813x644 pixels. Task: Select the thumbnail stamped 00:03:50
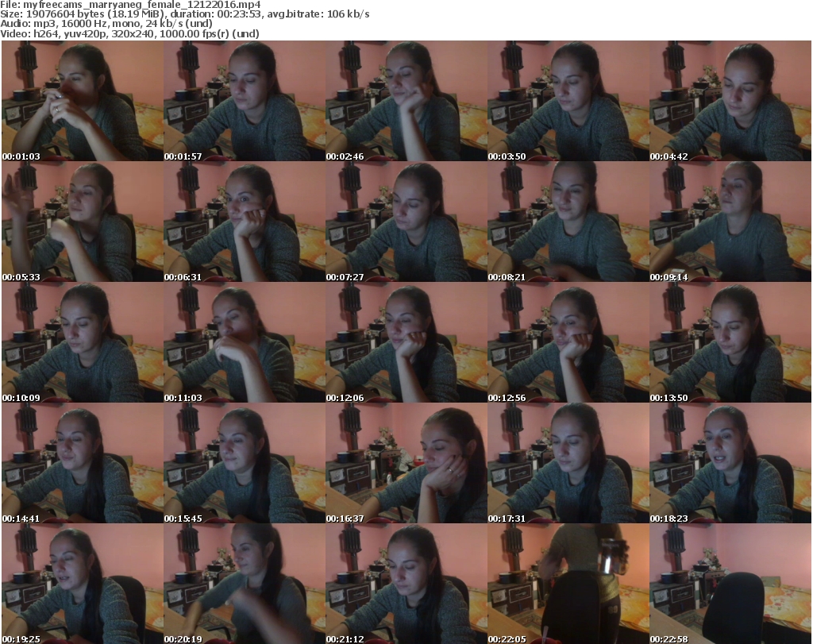[x=568, y=101]
